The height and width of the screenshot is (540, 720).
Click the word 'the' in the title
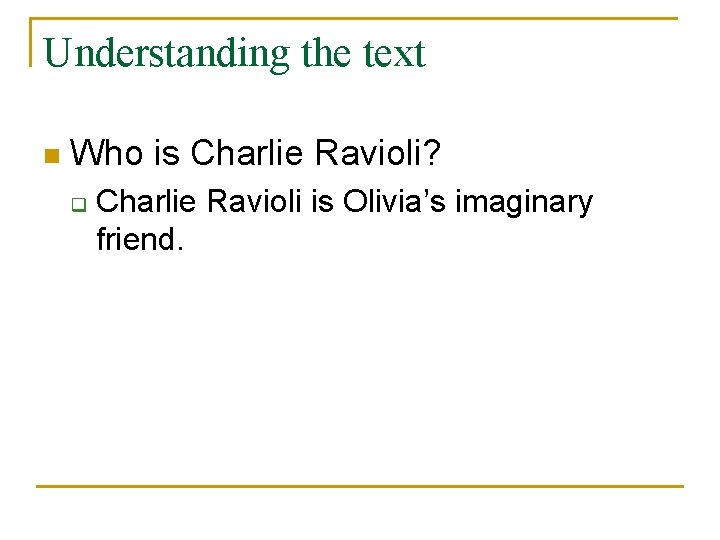click(326, 52)
